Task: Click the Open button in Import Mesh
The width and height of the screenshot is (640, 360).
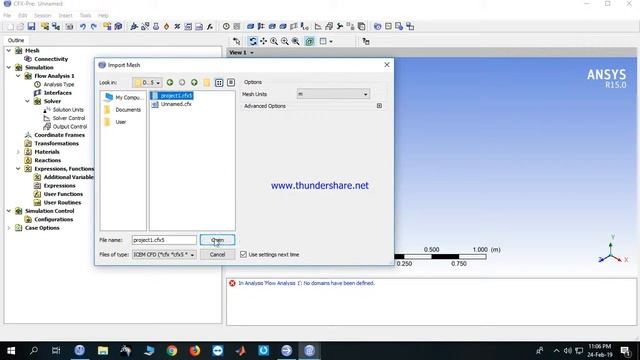Action: [218, 240]
